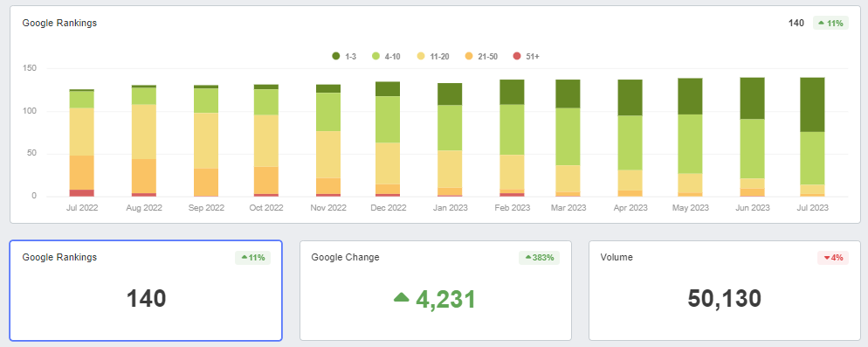Click the Jul 2022 bar
The image size is (868, 347).
coord(81,142)
